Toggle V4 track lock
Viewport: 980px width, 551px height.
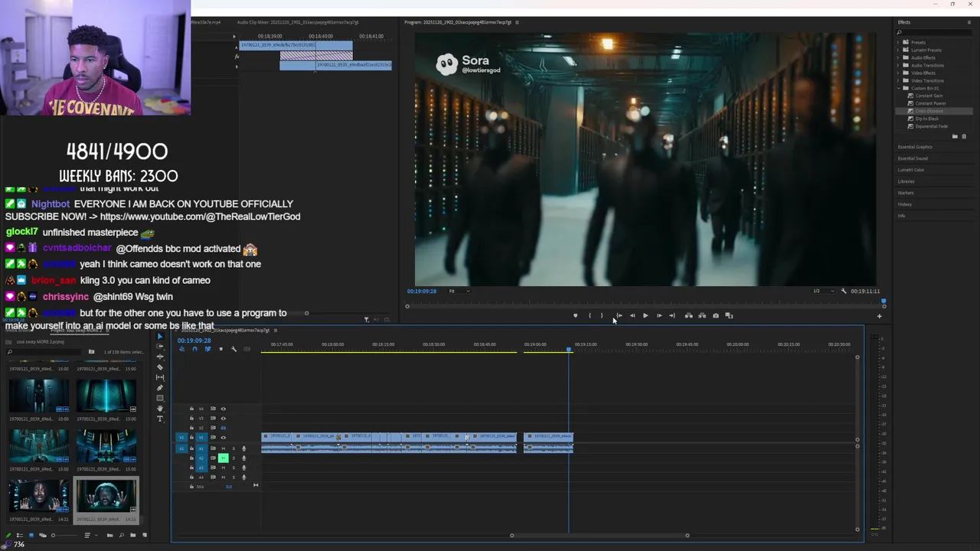(191, 409)
